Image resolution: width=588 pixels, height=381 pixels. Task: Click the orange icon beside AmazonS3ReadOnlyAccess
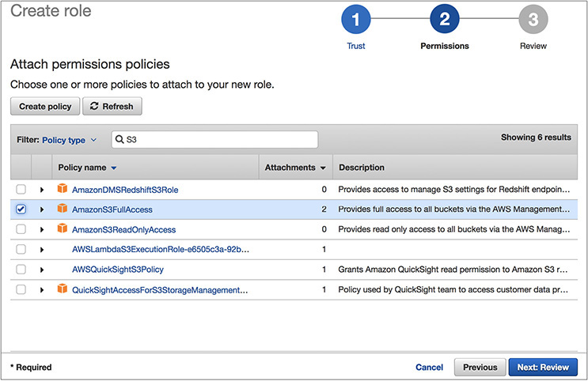coord(63,229)
